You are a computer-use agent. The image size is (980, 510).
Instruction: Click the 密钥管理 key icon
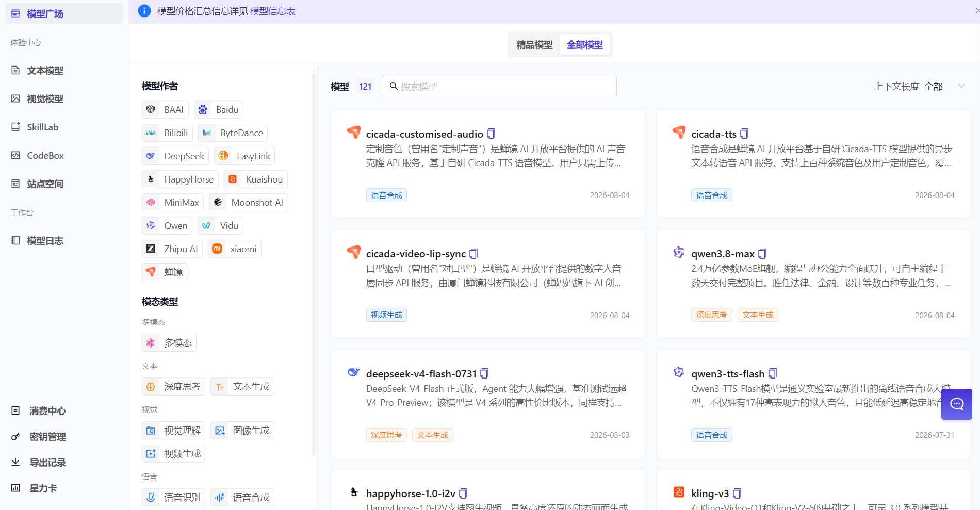point(15,437)
